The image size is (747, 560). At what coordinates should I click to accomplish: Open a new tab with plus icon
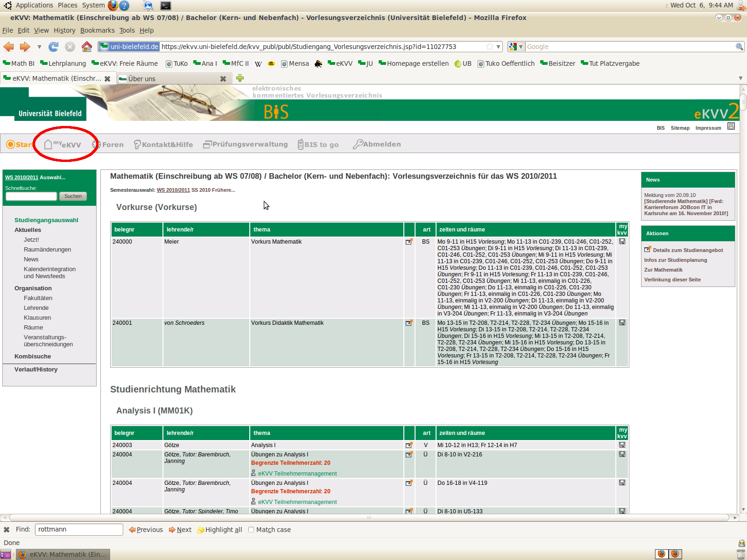240,78
